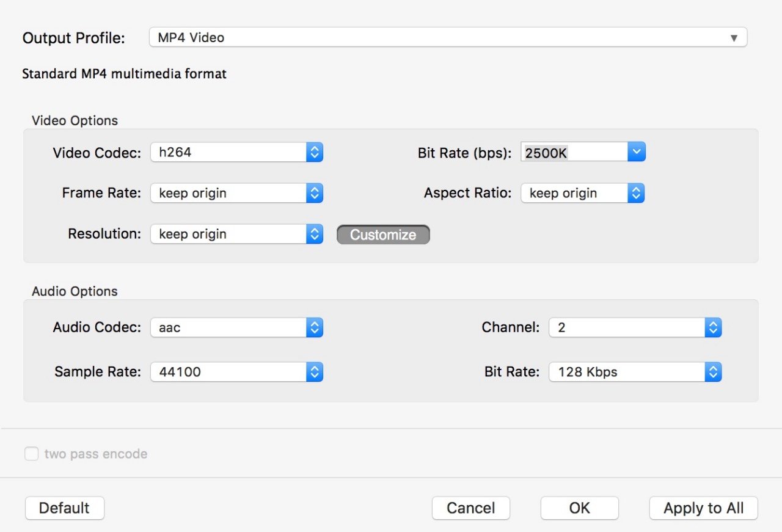Confirm settings with the OK button
Screen dimensions: 782x532
tap(579, 508)
